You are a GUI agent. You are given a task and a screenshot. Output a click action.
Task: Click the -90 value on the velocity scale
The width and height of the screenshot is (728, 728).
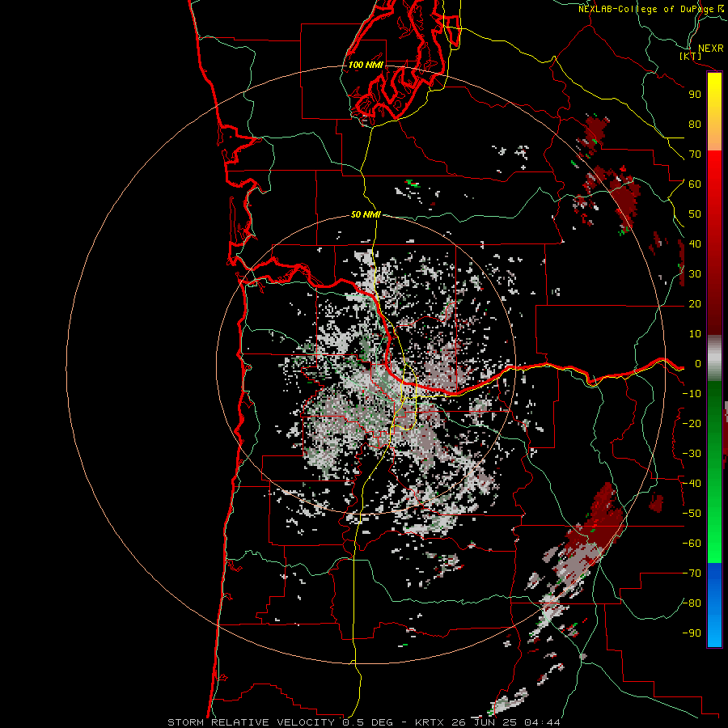692,633
